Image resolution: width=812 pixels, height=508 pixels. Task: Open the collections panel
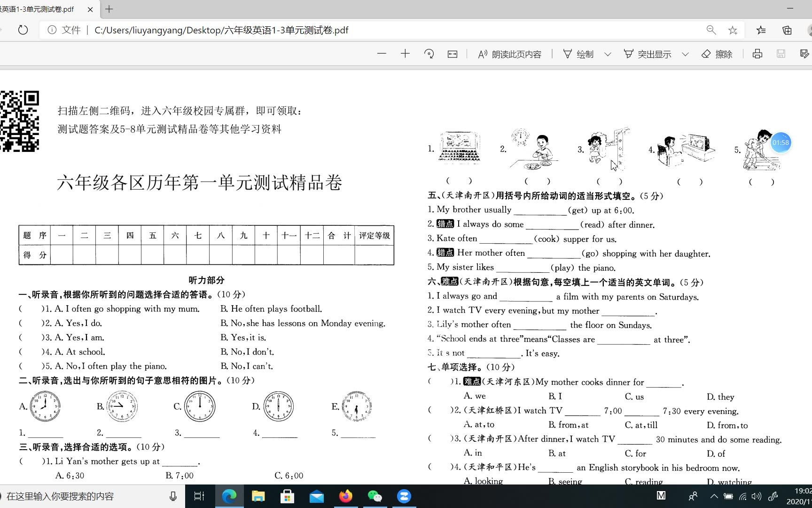pos(787,30)
